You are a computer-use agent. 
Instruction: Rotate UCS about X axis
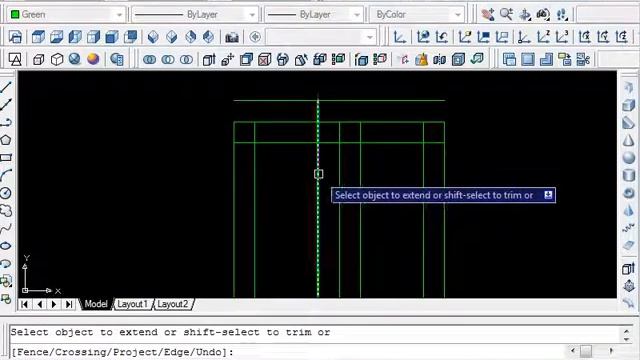point(584,37)
